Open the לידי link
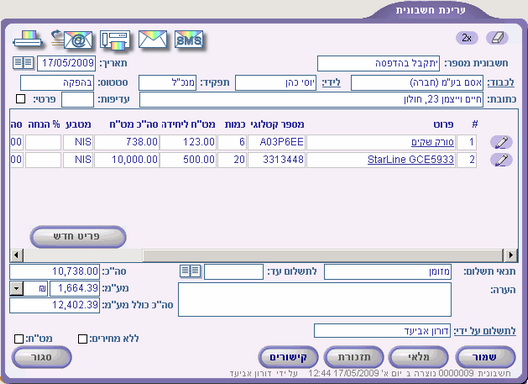528x384 pixels. (331, 83)
